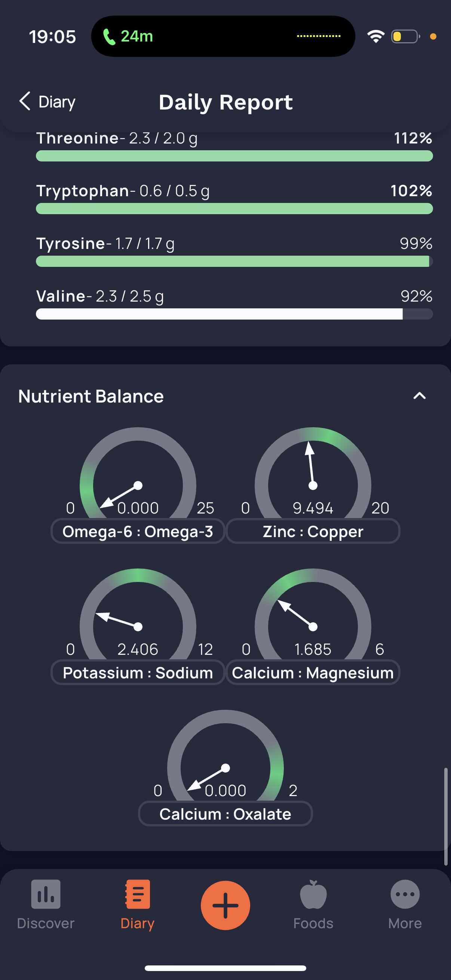The width and height of the screenshot is (451, 980).
Task: Open the Discover tab chart icon
Action: 46,894
